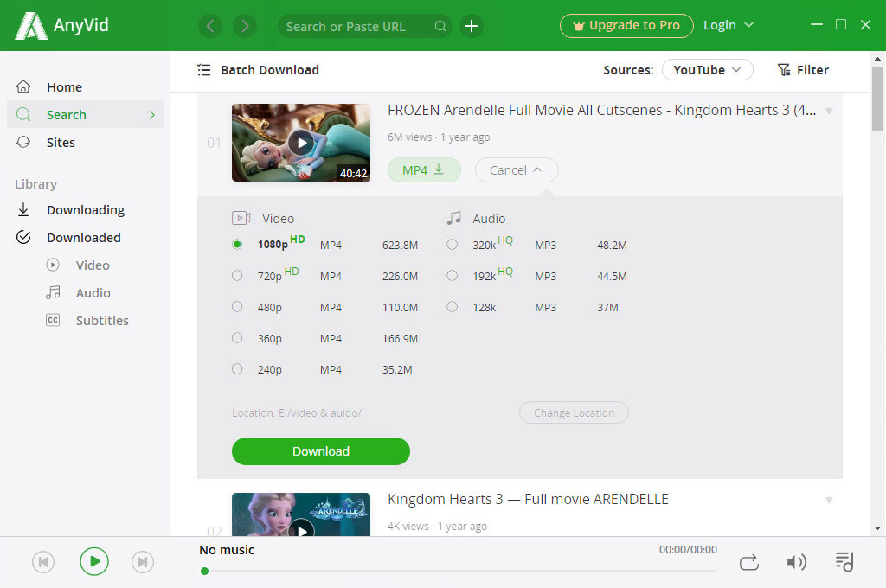Click the Downloaded checkmark icon
This screenshot has width=886, height=588.
click(x=23, y=237)
